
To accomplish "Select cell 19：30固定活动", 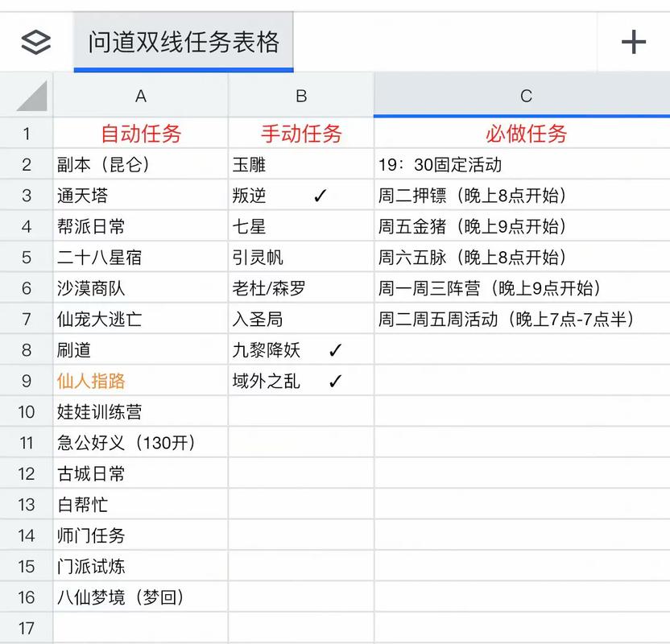I will [522, 164].
